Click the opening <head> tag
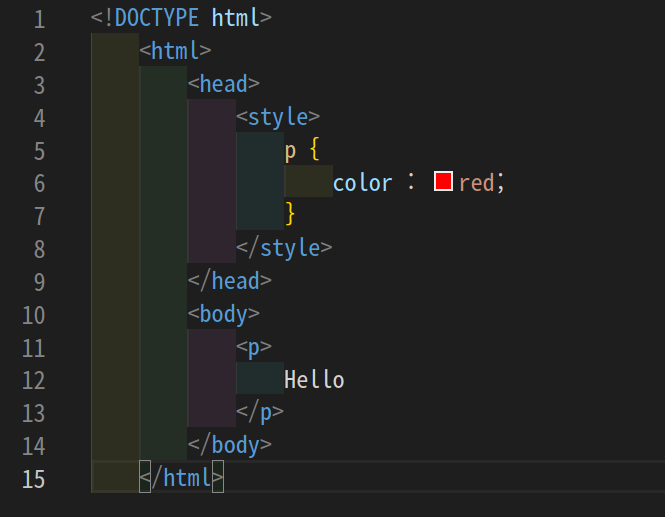Image resolution: width=665 pixels, height=517 pixels. point(224,84)
